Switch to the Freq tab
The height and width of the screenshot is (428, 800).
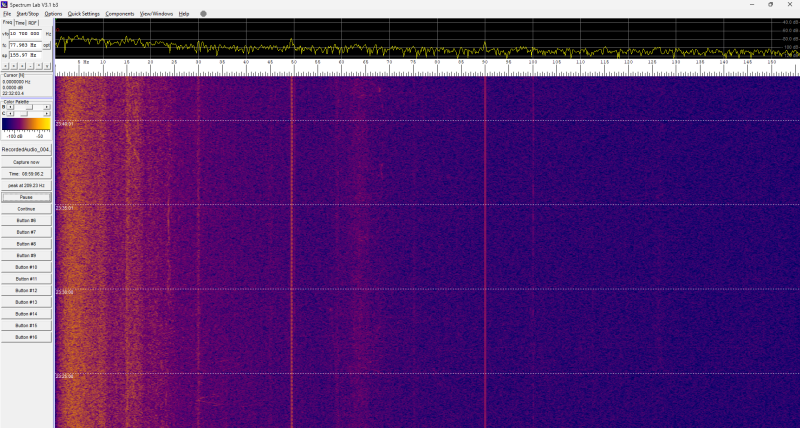pyautogui.click(x=7, y=22)
